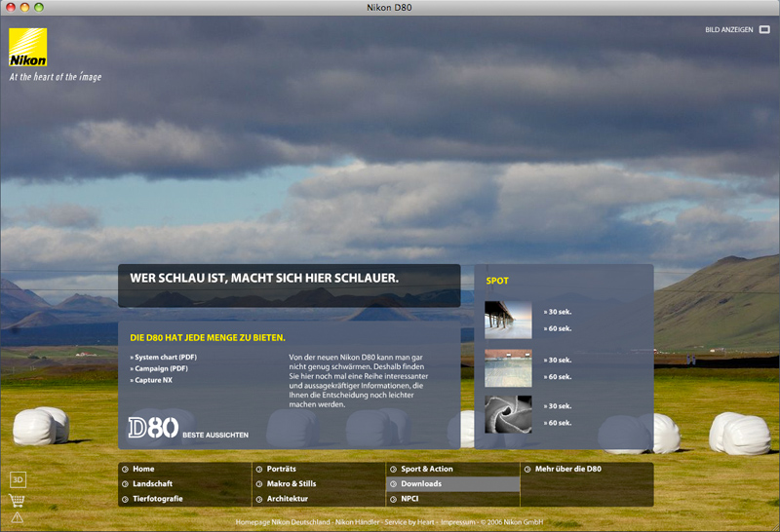Open the Impressum footer link
The height and width of the screenshot is (532, 780).
pos(457,522)
